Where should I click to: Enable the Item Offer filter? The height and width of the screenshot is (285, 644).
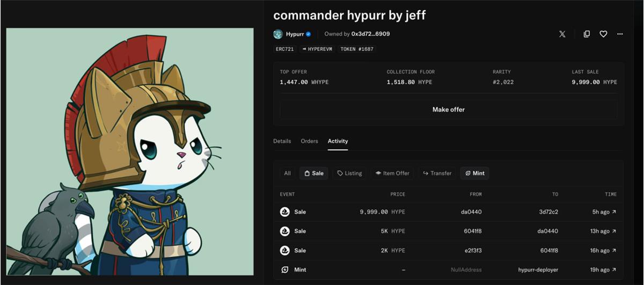coord(392,173)
